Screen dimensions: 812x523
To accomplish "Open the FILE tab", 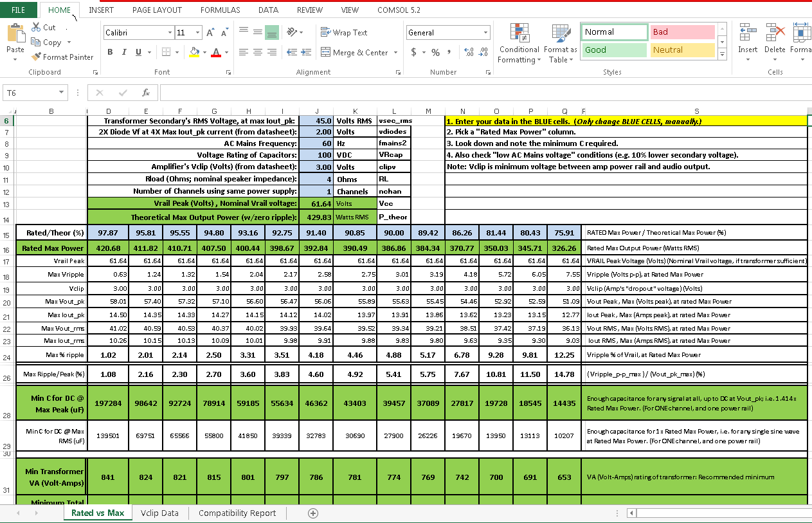I will click(x=19, y=10).
